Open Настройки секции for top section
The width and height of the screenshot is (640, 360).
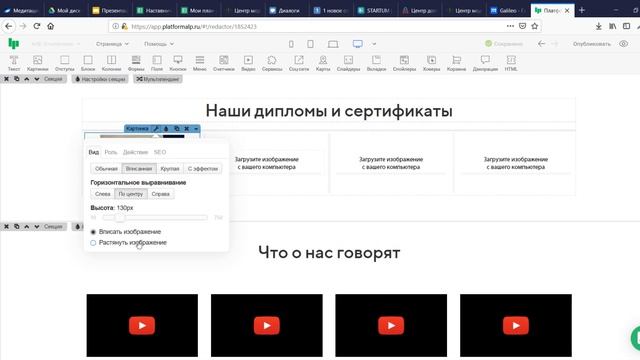(100, 79)
